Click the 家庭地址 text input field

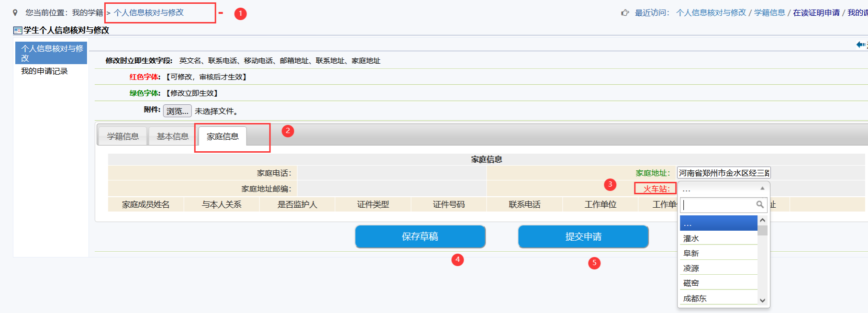click(x=723, y=173)
